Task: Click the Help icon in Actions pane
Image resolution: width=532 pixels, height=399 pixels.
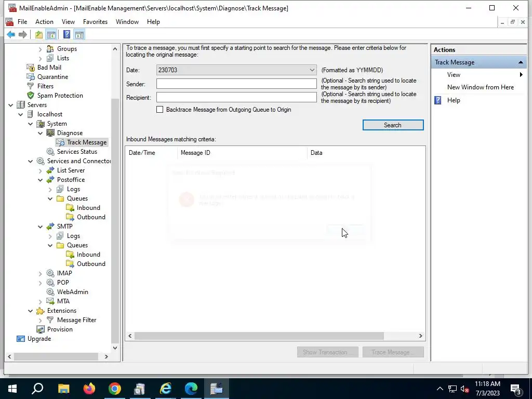Action: [x=438, y=100]
